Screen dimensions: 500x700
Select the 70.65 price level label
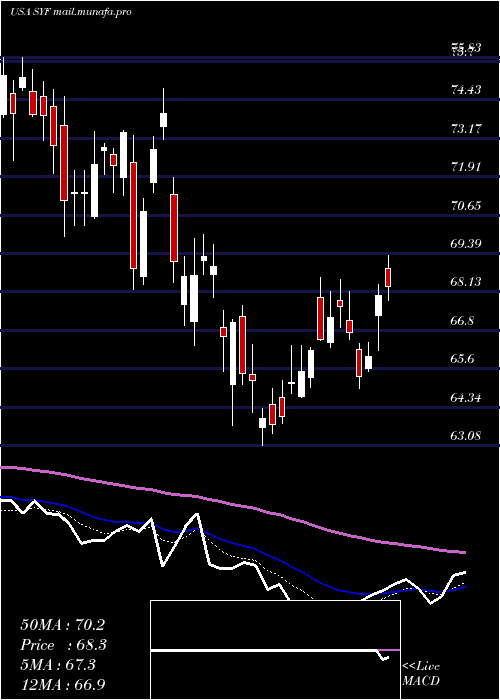coord(467,206)
